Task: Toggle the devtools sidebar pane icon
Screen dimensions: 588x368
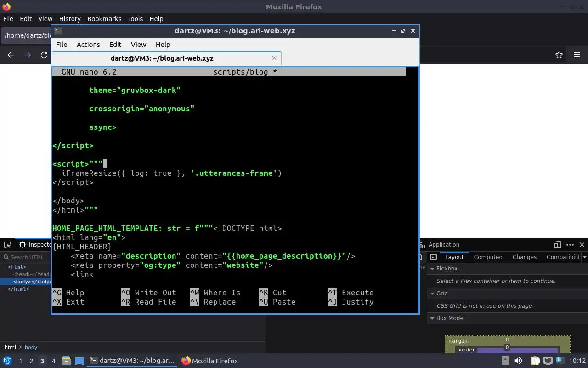Action: (x=433, y=257)
